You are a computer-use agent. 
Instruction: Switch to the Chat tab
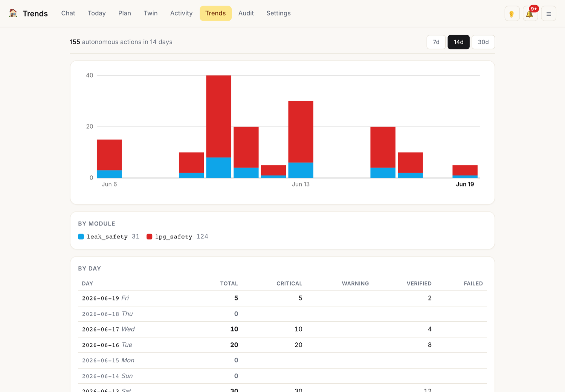point(68,13)
